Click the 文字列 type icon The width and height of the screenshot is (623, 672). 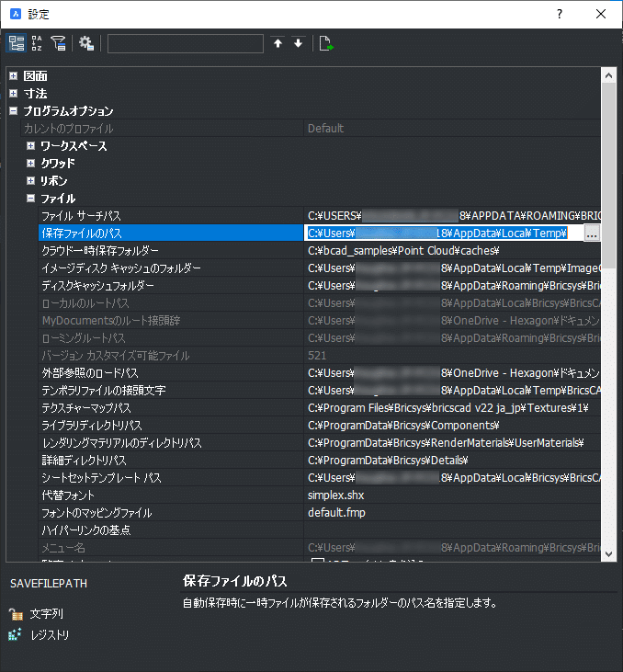click(16, 614)
